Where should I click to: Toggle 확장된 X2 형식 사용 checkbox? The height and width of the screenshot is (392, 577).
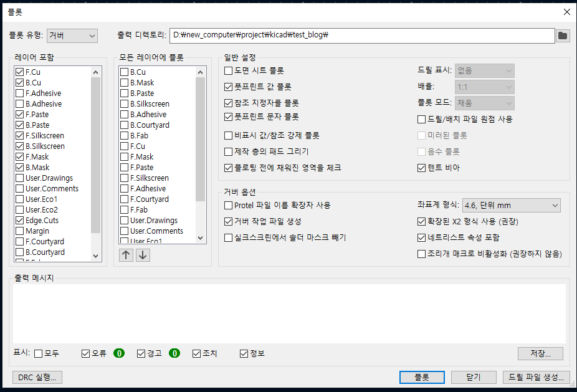click(x=421, y=222)
